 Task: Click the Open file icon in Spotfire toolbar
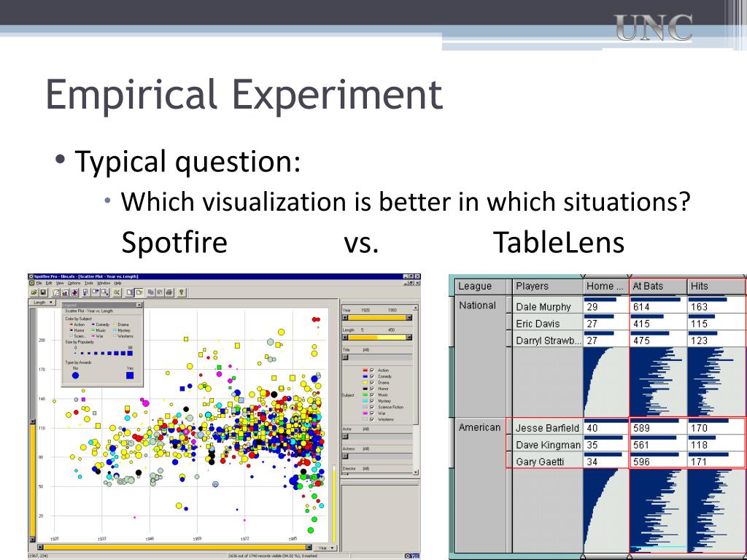[34, 292]
